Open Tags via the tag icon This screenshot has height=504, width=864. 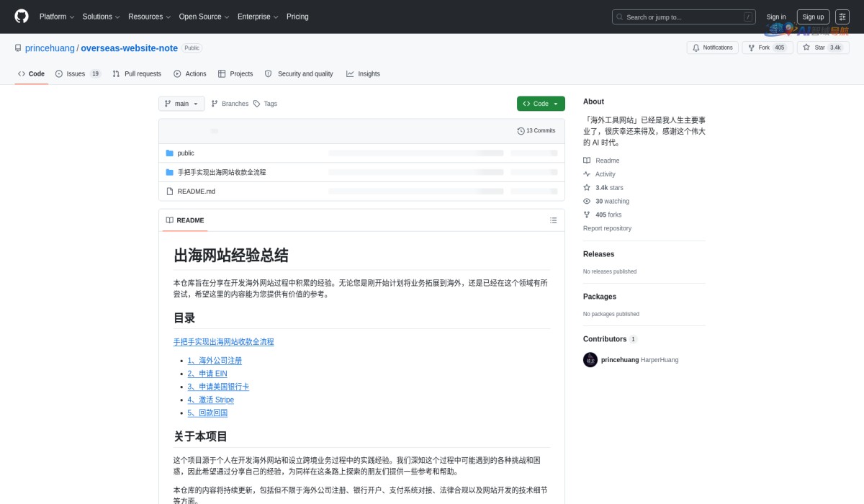pos(257,103)
